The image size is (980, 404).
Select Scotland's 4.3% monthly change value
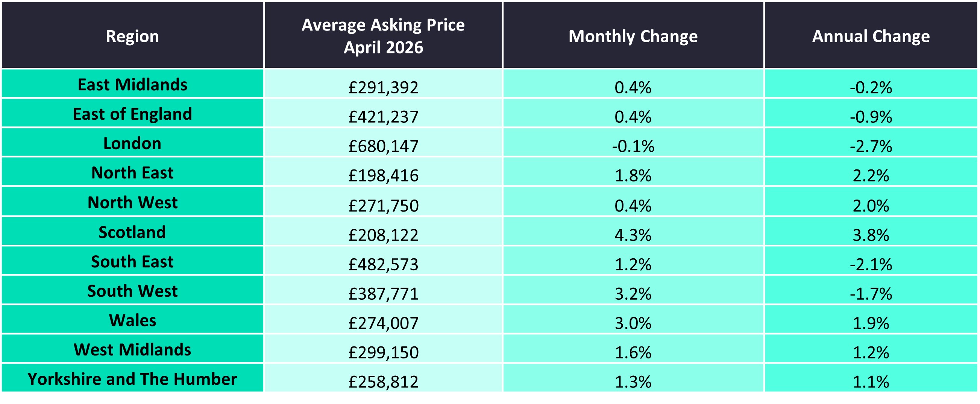click(633, 235)
